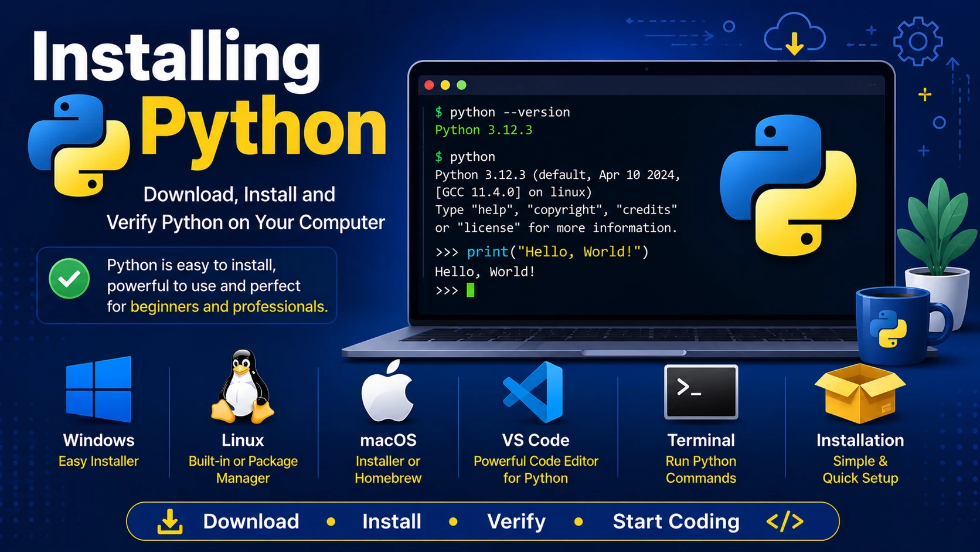Click the green 'Python 3.12.3' output
980x552 pixels.
pos(484,130)
